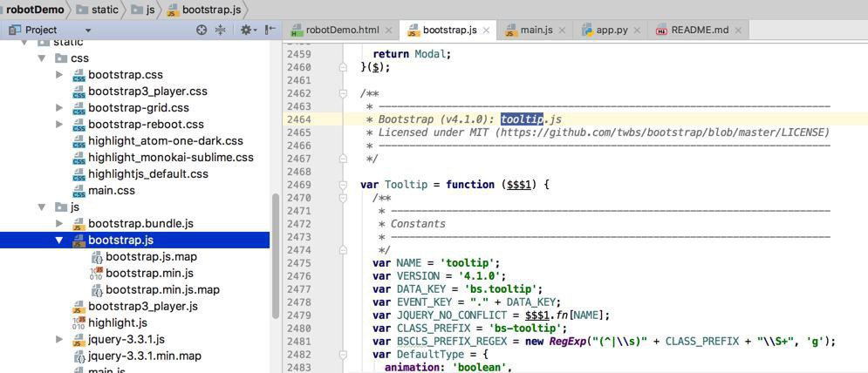Screen dimensions: 868x373
Task: Open the README.md tab
Action: pyautogui.click(x=692, y=30)
